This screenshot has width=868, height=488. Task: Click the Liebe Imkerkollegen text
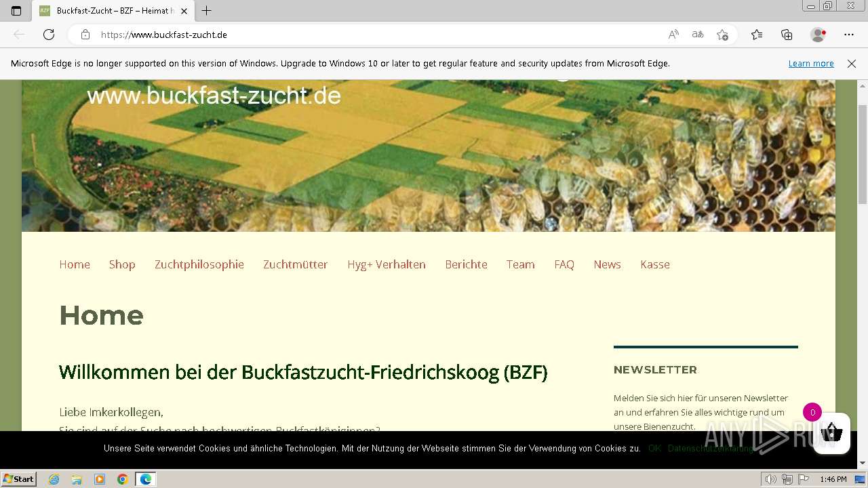[x=111, y=412]
